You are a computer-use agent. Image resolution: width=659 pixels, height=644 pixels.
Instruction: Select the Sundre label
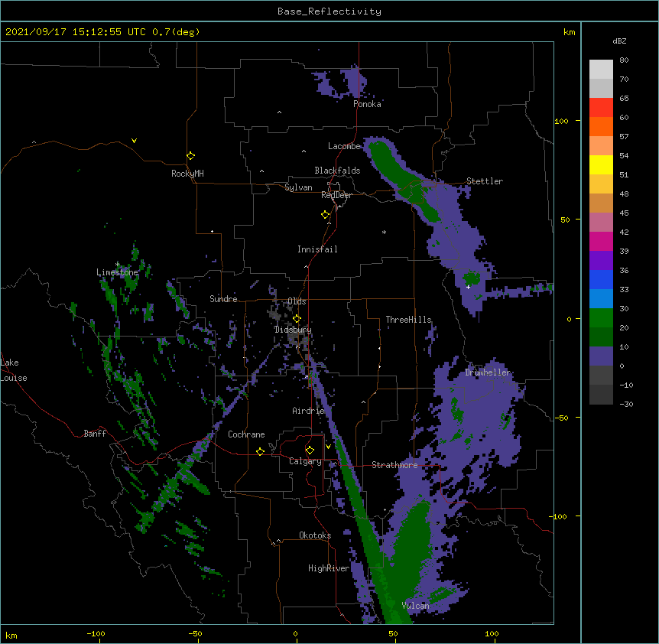click(x=223, y=299)
